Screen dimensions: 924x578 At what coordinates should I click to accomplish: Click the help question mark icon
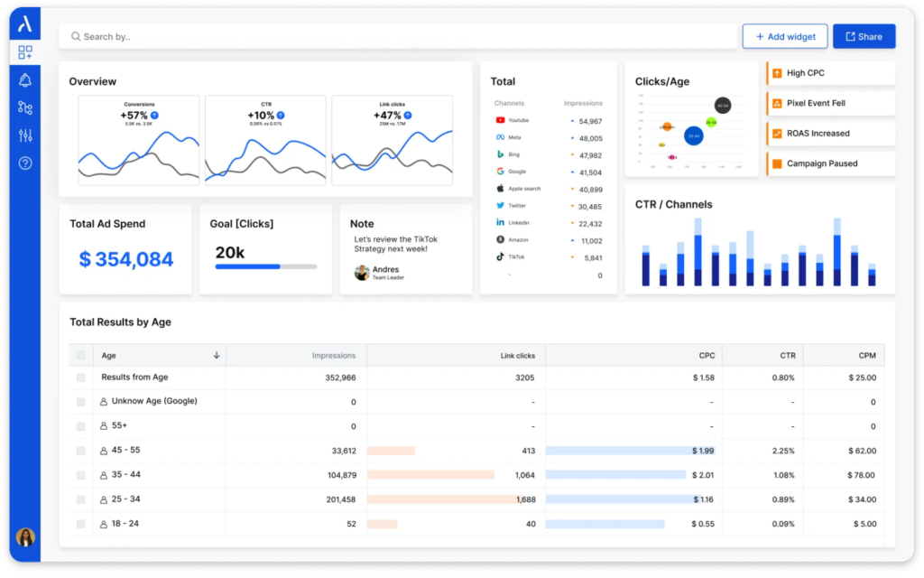click(x=24, y=163)
